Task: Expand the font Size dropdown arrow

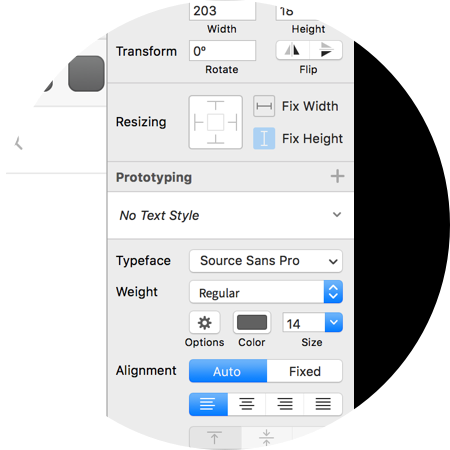Action: point(334,322)
